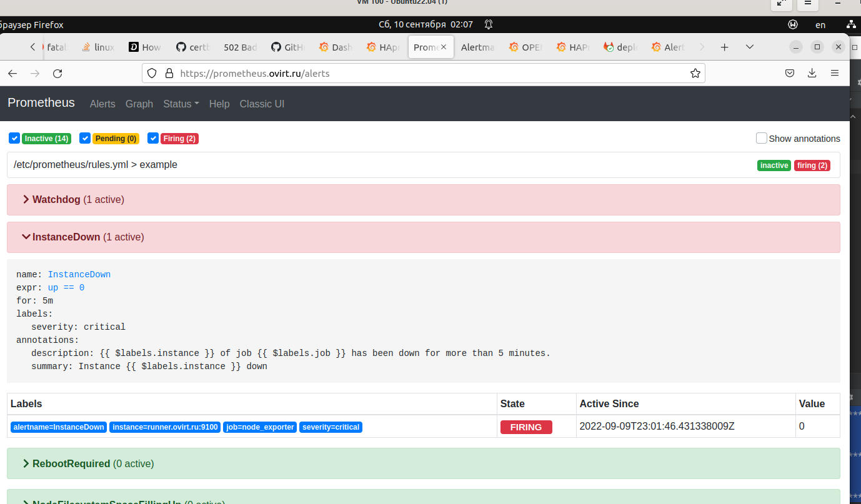Click the InstanceDown name link
The image size is (861, 504).
coord(79,274)
